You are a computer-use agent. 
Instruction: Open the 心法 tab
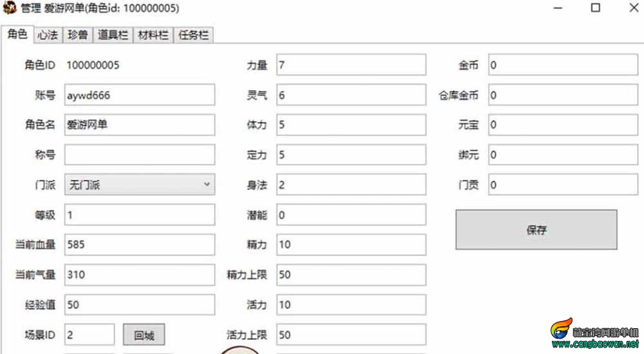tap(48, 35)
